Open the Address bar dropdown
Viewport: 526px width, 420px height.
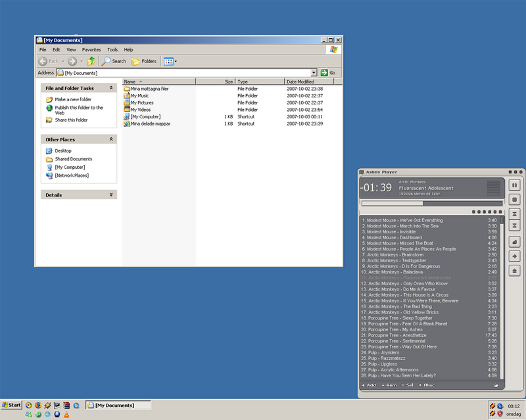click(x=314, y=72)
